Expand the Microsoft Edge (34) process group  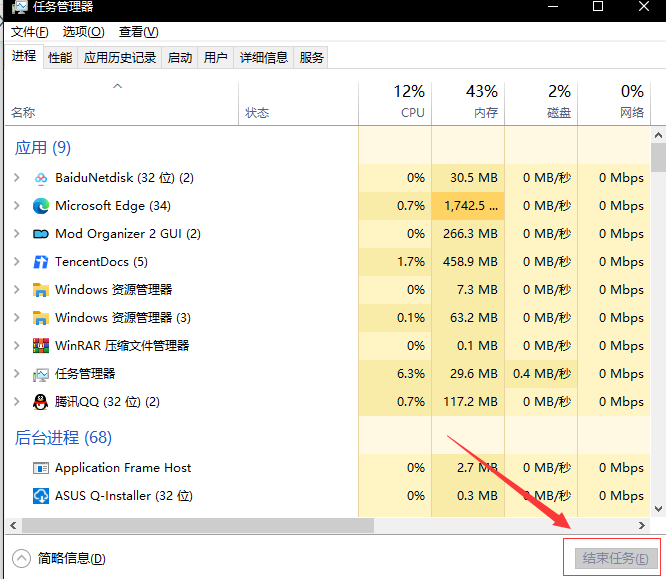point(16,206)
